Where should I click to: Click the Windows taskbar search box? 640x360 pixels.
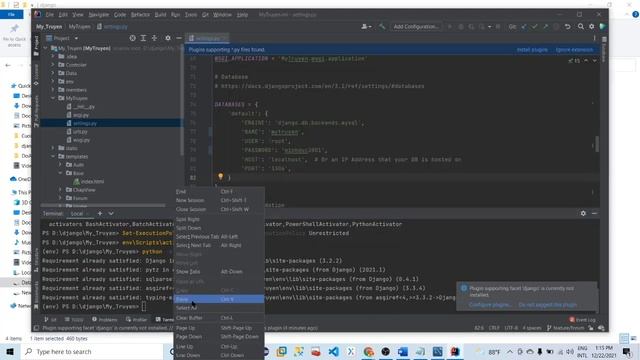pos(92,351)
